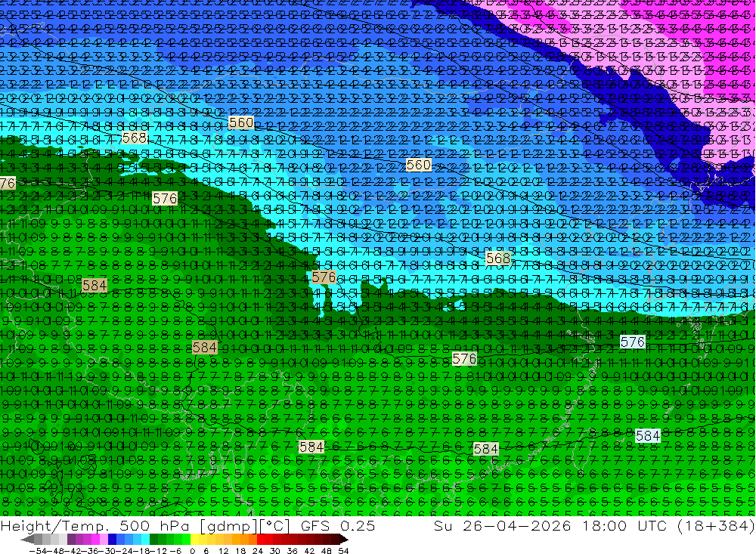Click the cyan legend swatch left of -18
This screenshot has width=756, height=554.
point(145,539)
